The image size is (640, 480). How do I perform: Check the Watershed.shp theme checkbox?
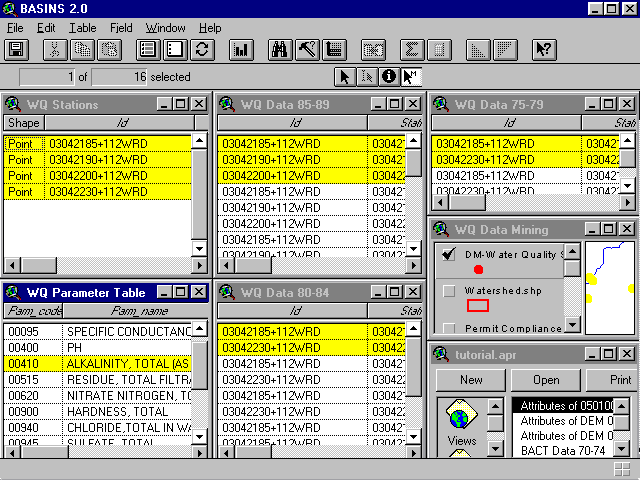(449, 291)
